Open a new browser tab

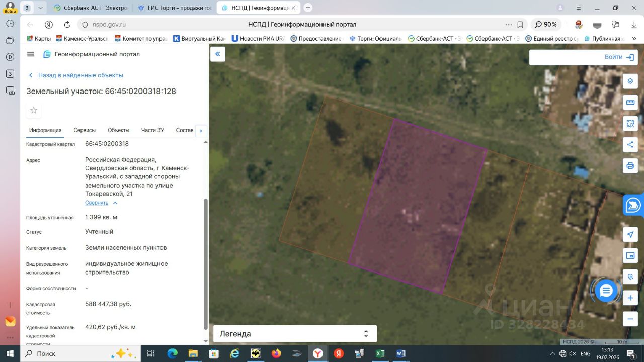coord(308,8)
